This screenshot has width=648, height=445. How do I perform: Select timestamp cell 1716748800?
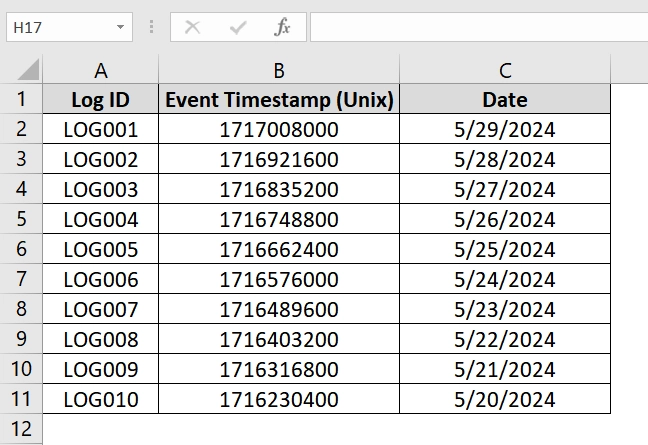pos(279,219)
